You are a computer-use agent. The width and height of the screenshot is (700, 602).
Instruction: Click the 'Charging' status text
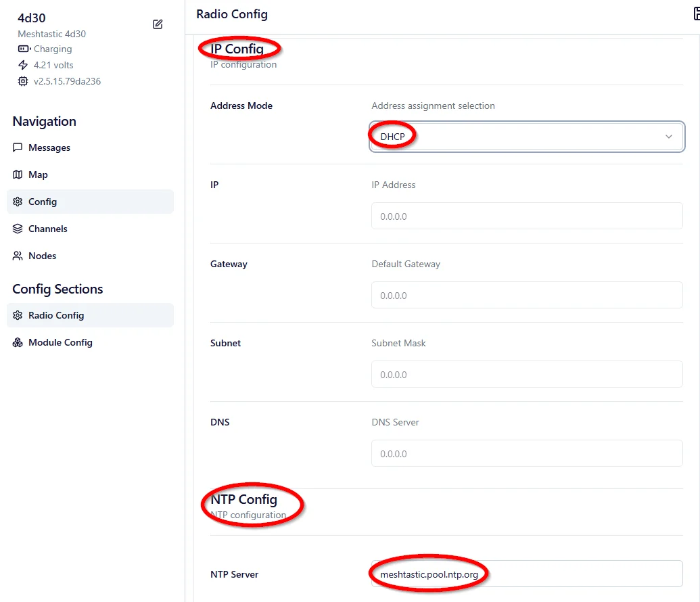click(53, 49)
